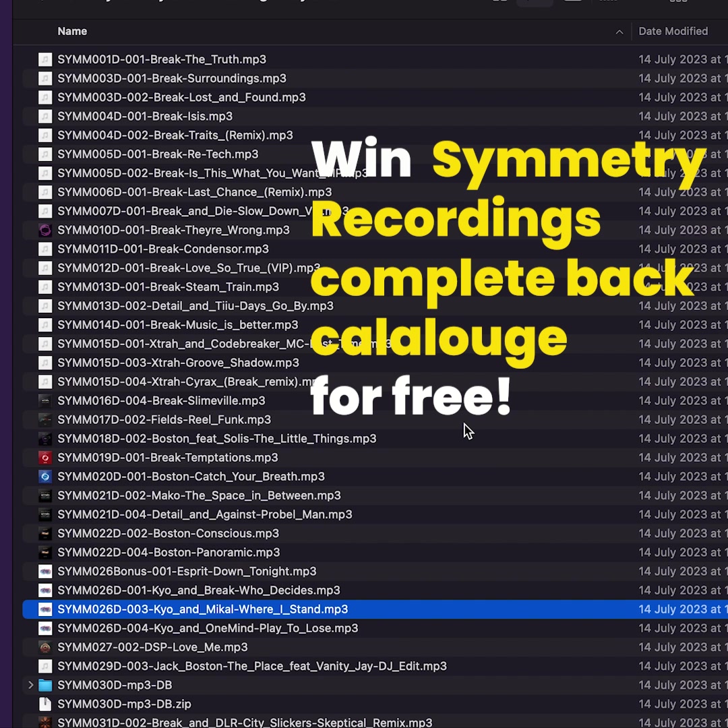Expand the SYMM030D-mp3-DB folder disclosure arrow
Screen dimensions: 728x728
click(30, 686)
